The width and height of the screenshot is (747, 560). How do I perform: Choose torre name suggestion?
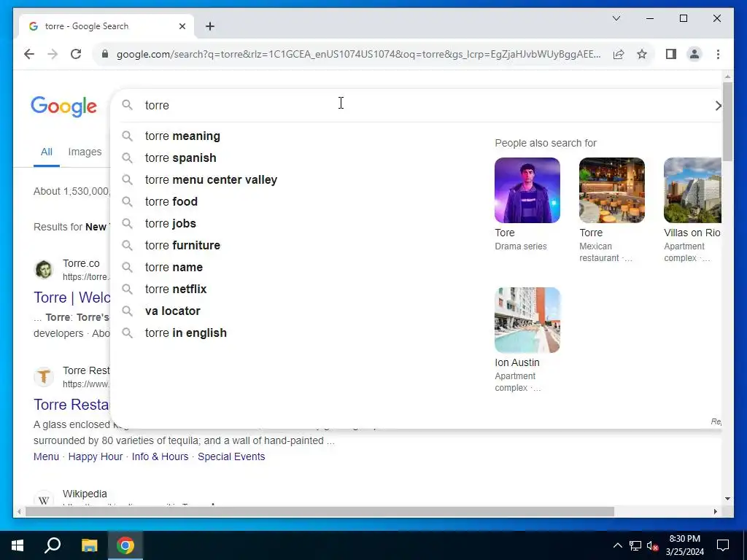(174, 268)
